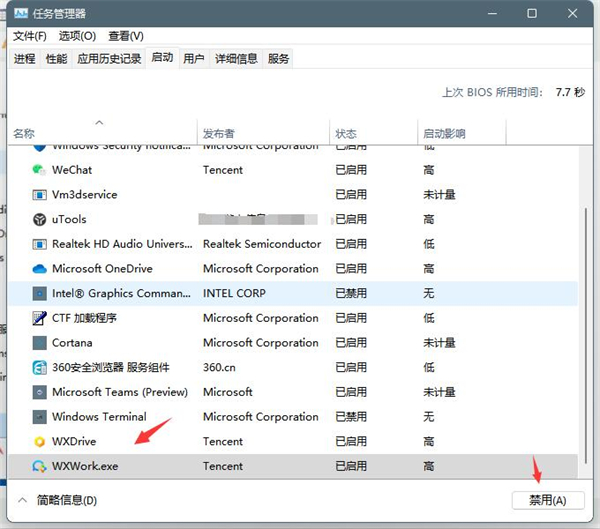The width and height of the screenshot is (600, 529).
Task: Click the Cortana circle icon
Action: point(40,343)
